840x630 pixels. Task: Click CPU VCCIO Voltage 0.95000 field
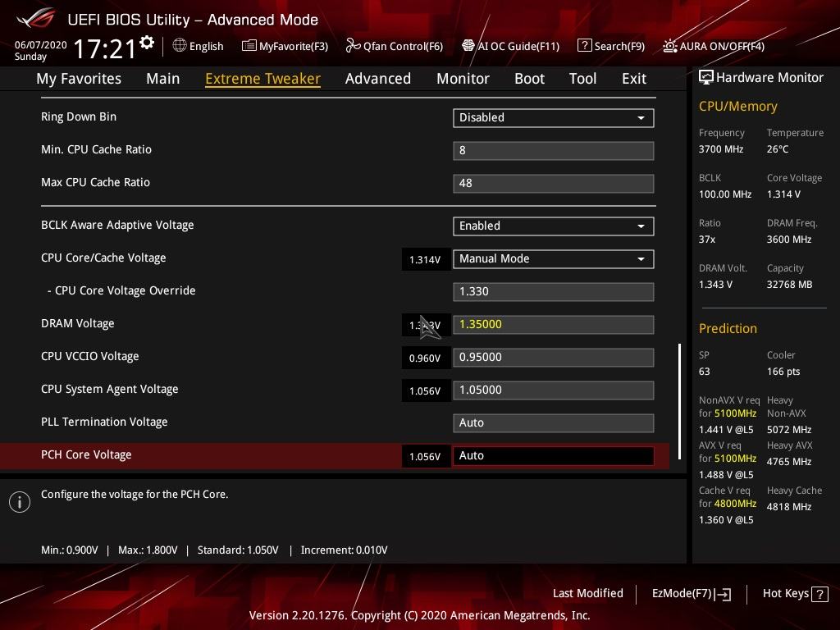(554, 358)
